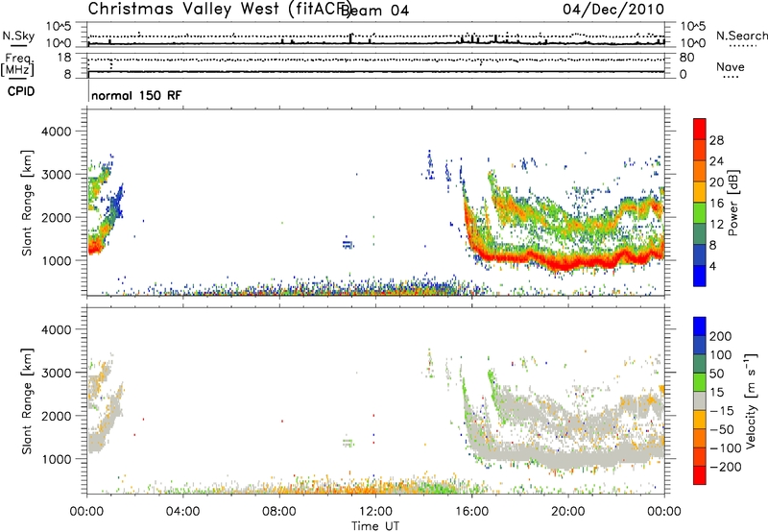The height and width of the screenshot is (532, 768).
Task: Click the Power colorbar segment between 12 and 16
Action: [700, 213]
